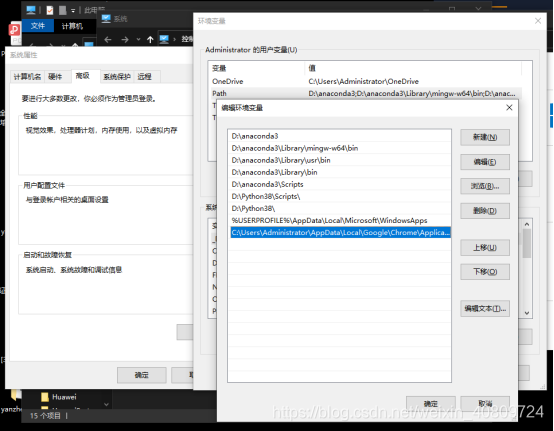This screenshot has height=431, width=554.
Task: Move entry down with 下移(O)
Action: pyautogui.click(x=485, y=272)
